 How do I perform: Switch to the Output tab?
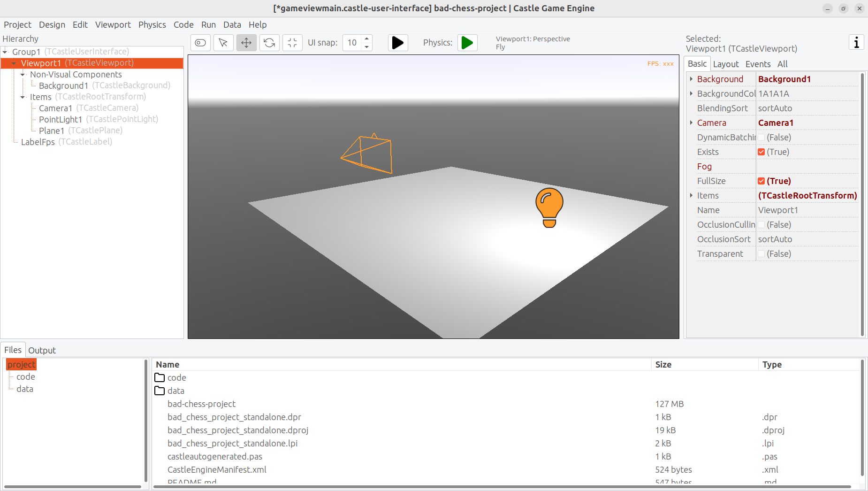42,350
